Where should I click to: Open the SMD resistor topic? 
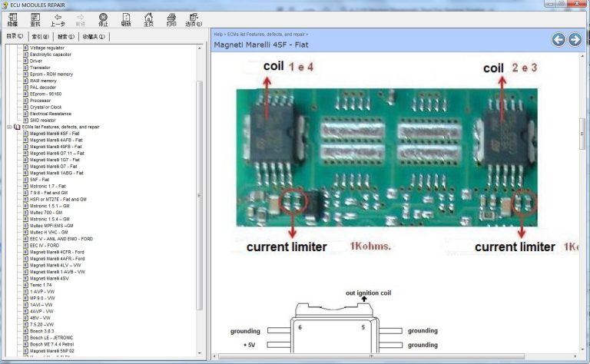tap(42, 121)
